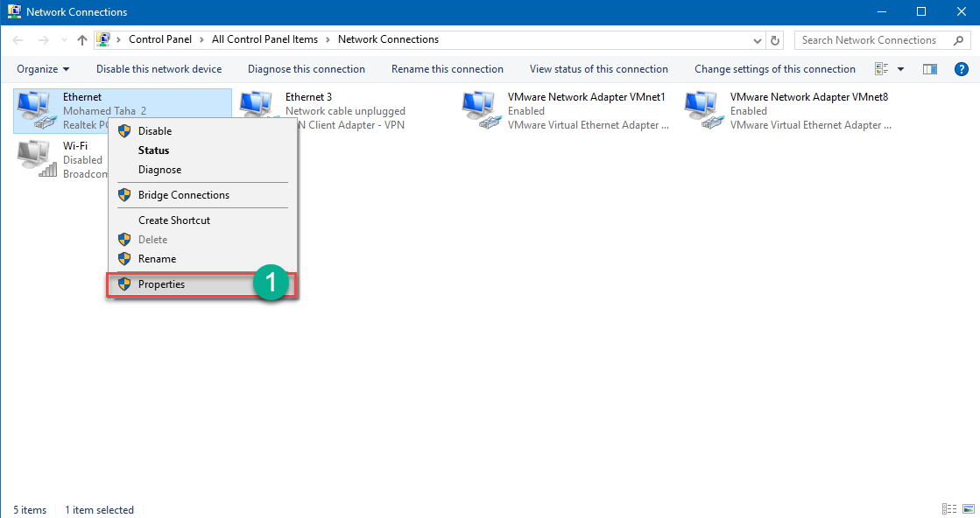980x518 pixels.
Task: Switch to details view from the status bar
Action: [949, 508]
